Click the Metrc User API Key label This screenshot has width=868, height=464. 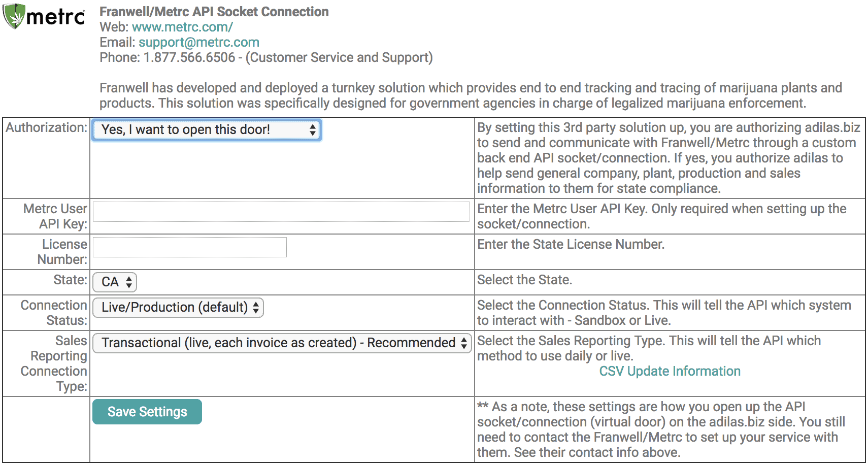(55, 216)
